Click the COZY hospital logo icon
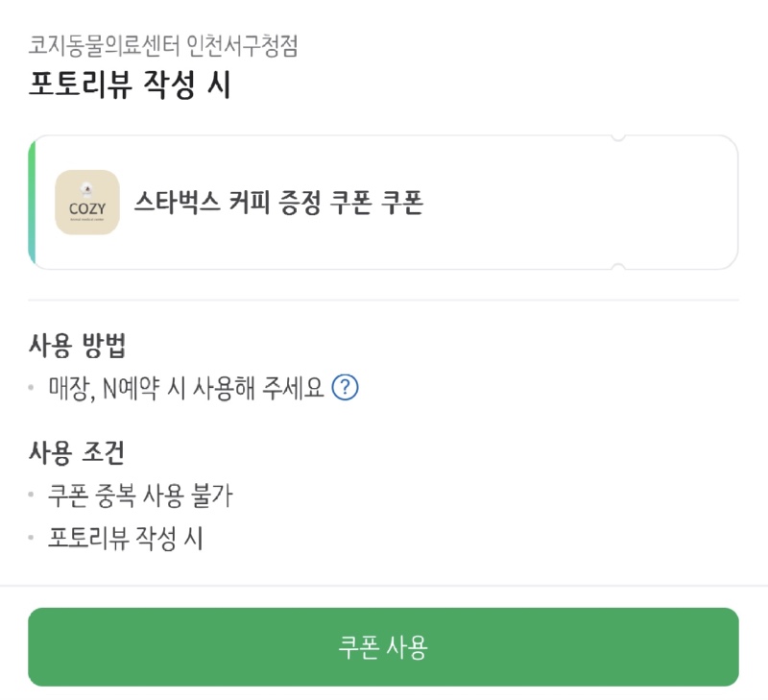768x700 pixels. click(x=87, y=203)
